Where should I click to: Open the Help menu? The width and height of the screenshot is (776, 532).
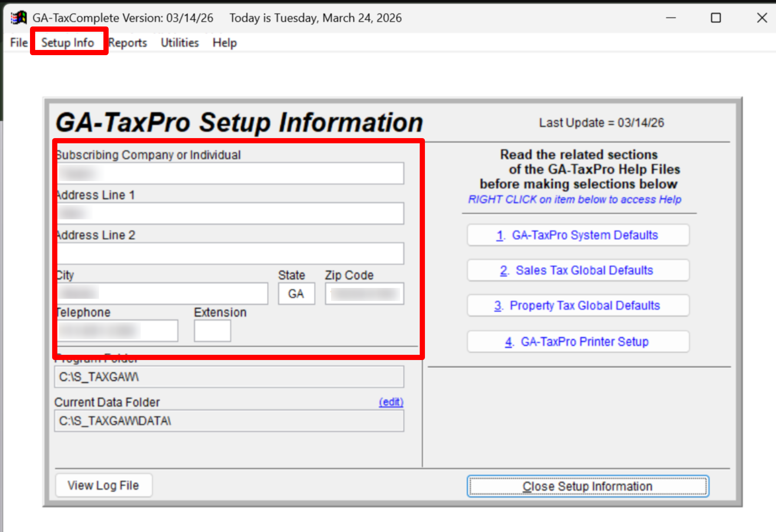pyautogui.click(x=225, y=43)
